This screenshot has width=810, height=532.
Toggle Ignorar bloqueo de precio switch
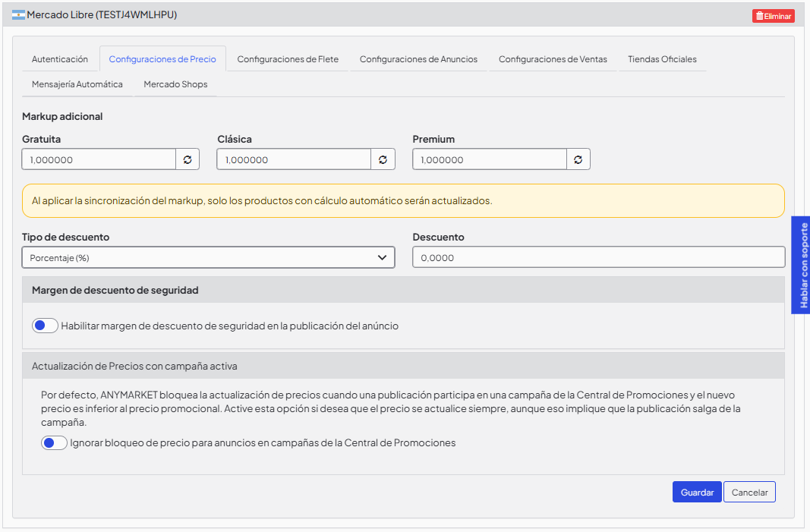[x=54, y=442]
